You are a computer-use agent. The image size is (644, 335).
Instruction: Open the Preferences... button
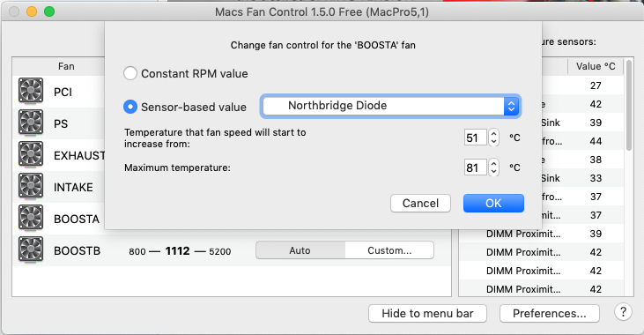pyautogui.click(x=550, y=314)
